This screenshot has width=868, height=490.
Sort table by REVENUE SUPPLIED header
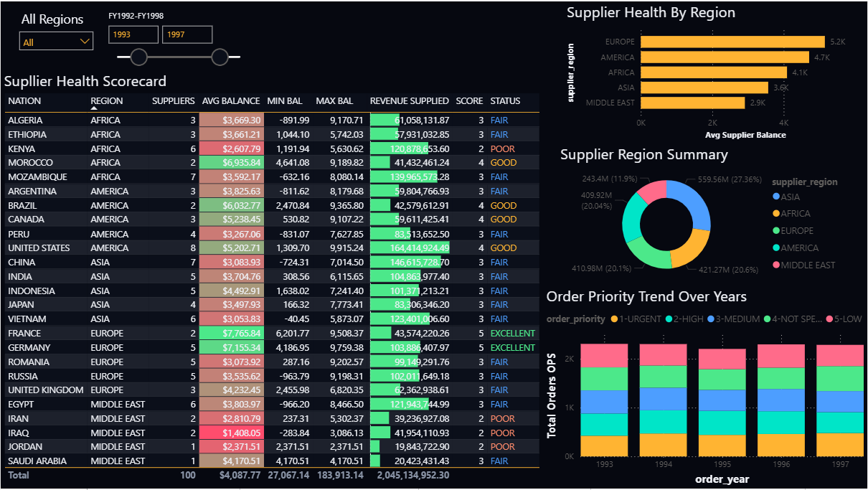[x=410, y=101]
